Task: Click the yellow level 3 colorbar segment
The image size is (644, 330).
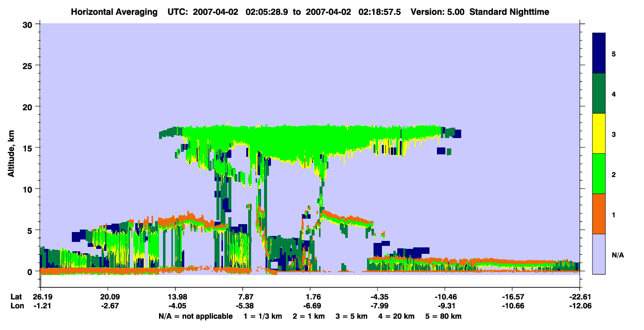Action: coord(599,134)
